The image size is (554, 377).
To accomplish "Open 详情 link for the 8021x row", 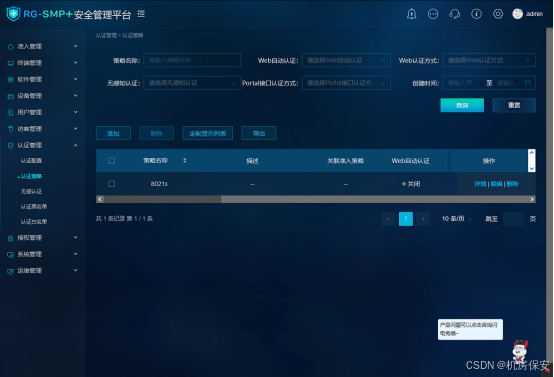I will [x=480, y=184].
